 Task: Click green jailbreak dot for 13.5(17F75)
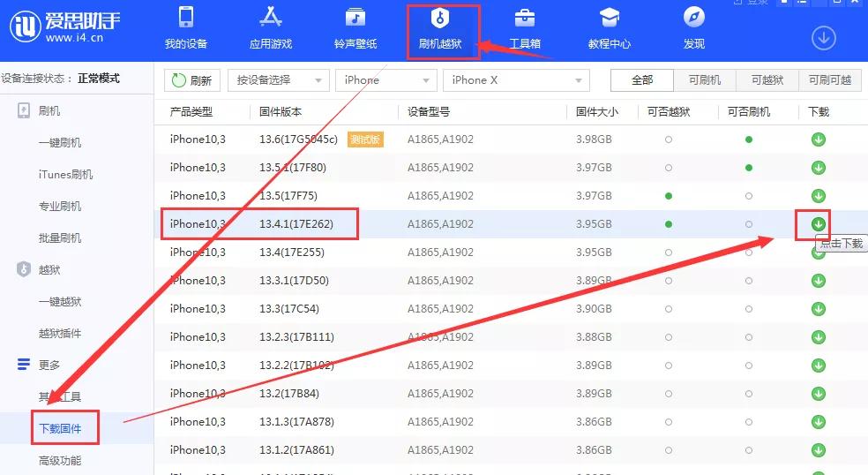click(669, 196)
